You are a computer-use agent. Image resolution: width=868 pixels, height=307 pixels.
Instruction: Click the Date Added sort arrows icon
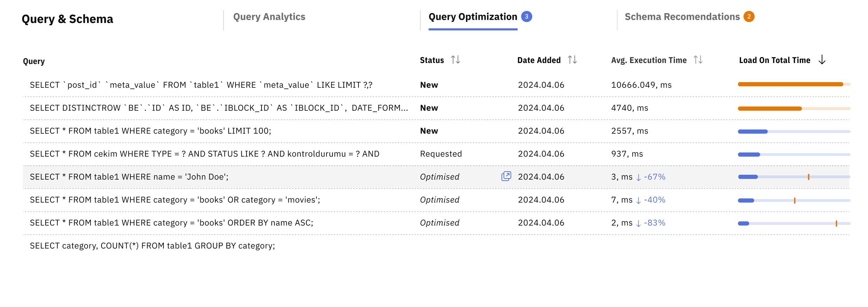coord(572,60)
